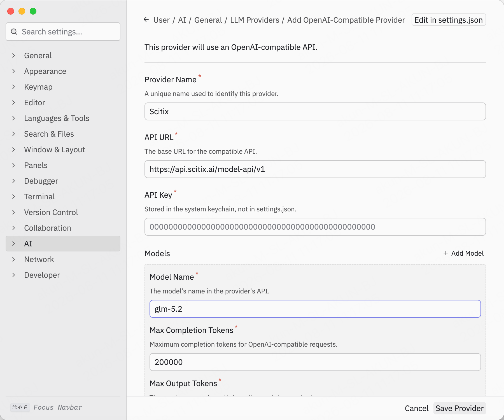Screen dimensions: 504x420
Task: Go to Languages & Tools
Action: coord(63,118)
